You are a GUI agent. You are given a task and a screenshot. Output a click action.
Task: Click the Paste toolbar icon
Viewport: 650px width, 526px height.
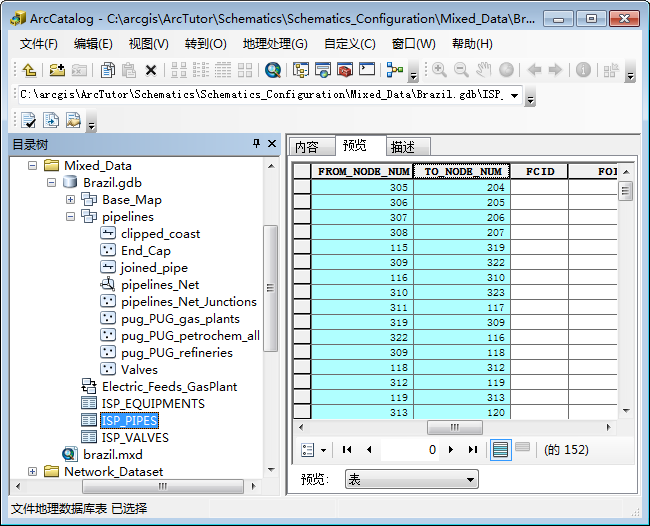click(129, 70)
